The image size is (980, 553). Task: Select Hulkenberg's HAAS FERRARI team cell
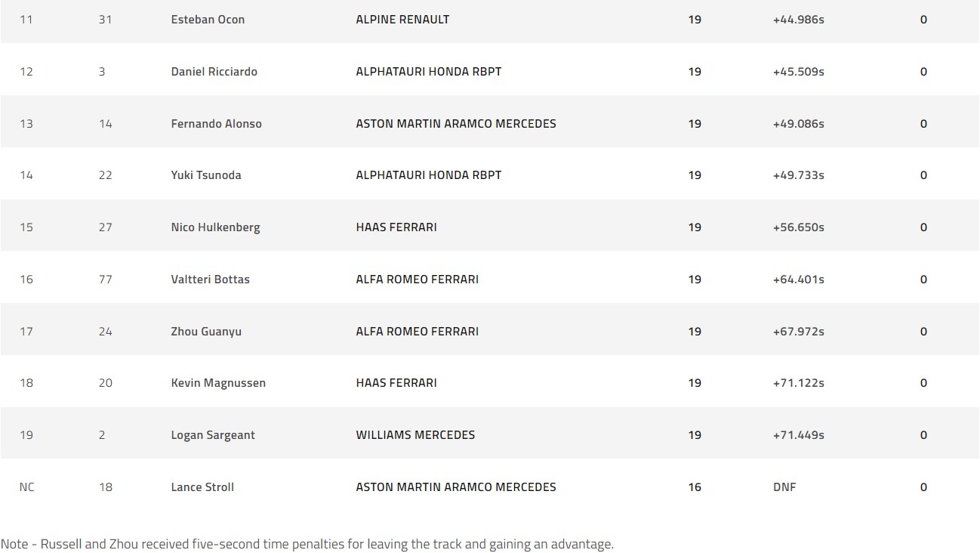(396, 227)
